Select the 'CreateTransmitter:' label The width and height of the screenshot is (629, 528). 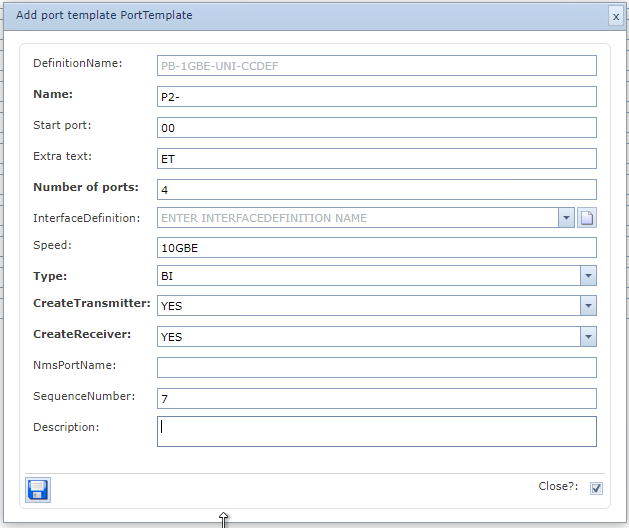92,303
